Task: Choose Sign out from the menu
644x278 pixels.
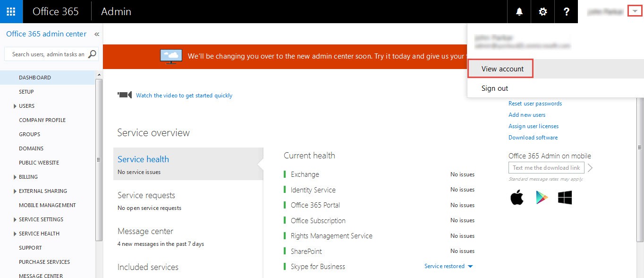Action: pyautogui.click(x=495, y=88)
